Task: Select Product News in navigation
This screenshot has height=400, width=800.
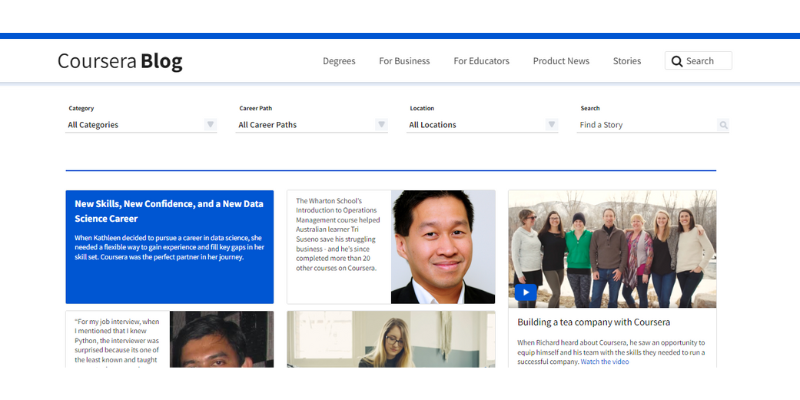Action: [561, 61]
